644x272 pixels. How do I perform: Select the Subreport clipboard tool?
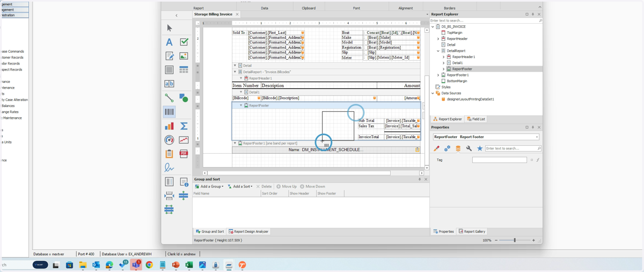pos(169,154)
